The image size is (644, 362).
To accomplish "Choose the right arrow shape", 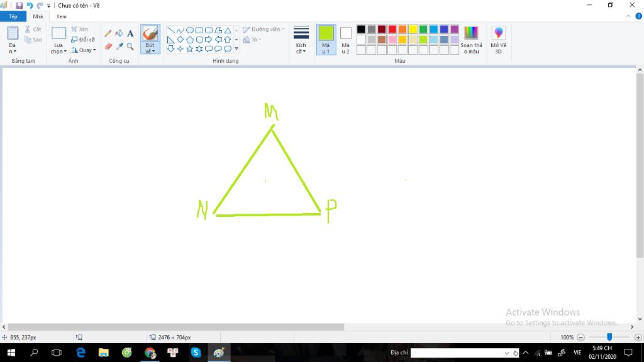I will (209, 40).
